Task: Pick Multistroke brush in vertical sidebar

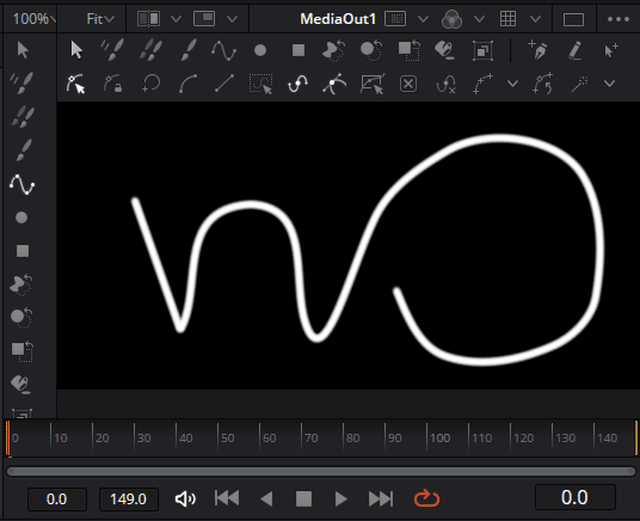Action: click(22, 83)
